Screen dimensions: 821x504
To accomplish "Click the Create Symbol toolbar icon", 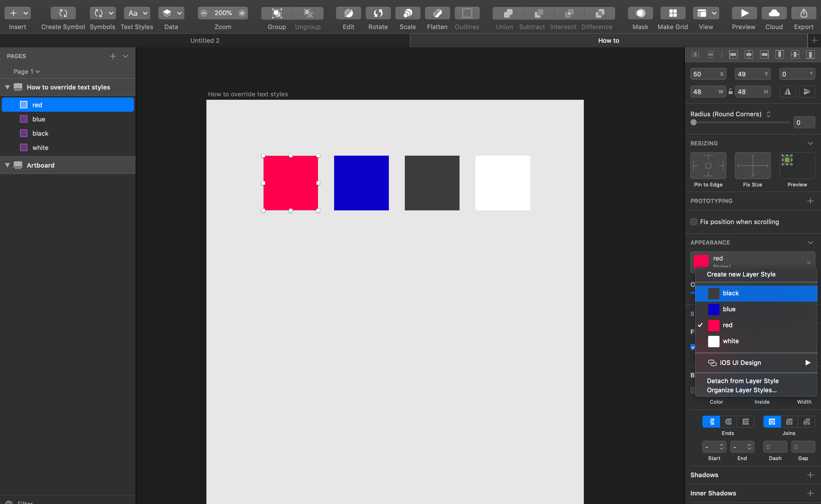I will (63, 13).
